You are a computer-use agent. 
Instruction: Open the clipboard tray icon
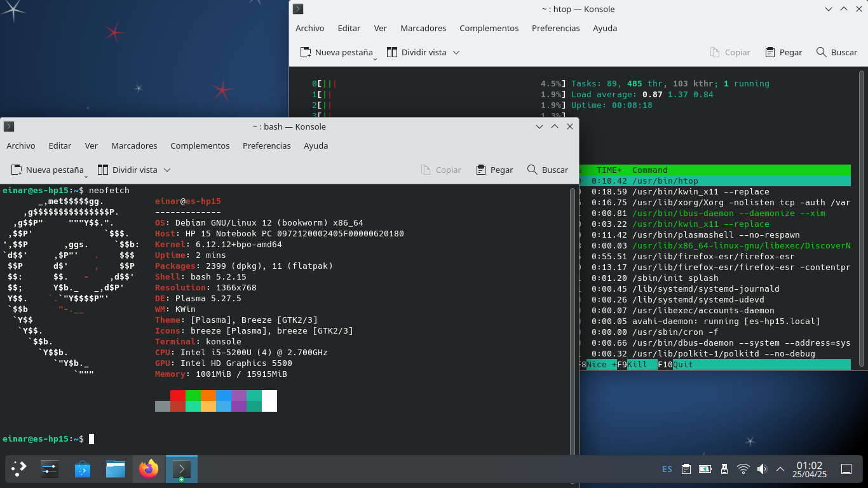pyautogui.click(x=686, y=470)
